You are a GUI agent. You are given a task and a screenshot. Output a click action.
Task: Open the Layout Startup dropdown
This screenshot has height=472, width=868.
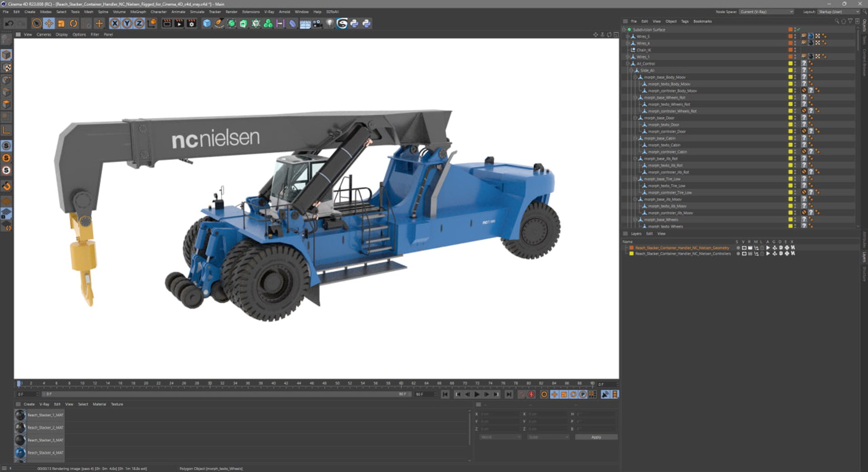[838, 12]
